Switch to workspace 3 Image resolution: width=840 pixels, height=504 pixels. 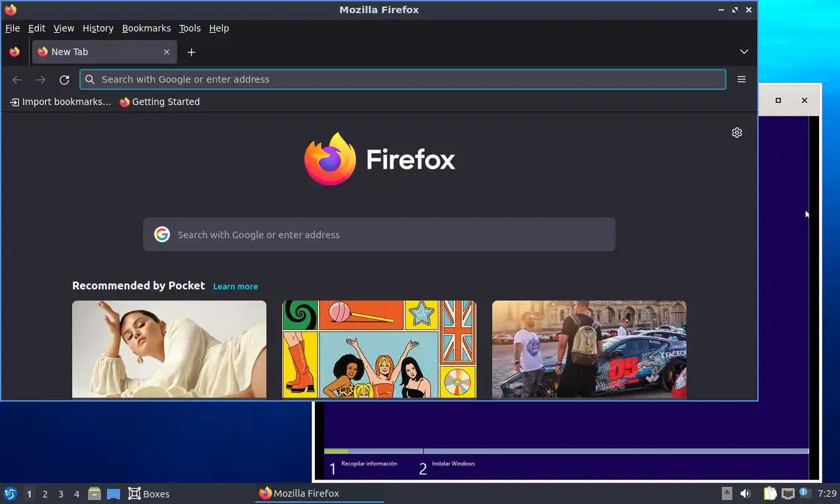pos(60,494)
